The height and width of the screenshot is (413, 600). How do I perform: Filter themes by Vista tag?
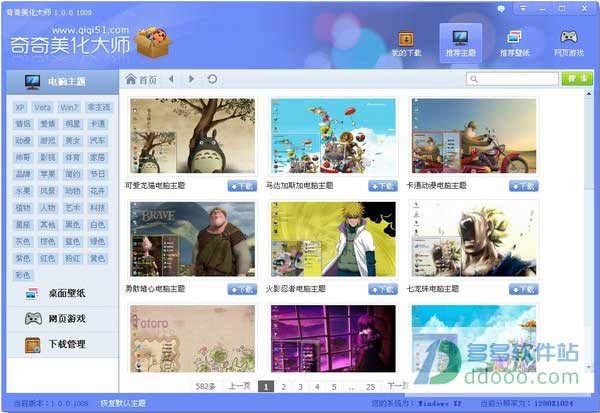(x=42, y=108)
